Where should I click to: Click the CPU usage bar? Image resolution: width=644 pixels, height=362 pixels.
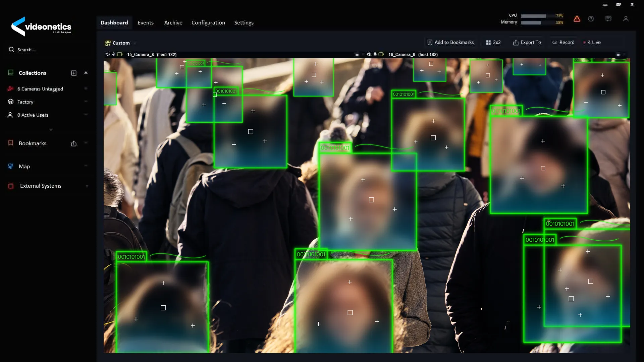click(x=533, y=16)
